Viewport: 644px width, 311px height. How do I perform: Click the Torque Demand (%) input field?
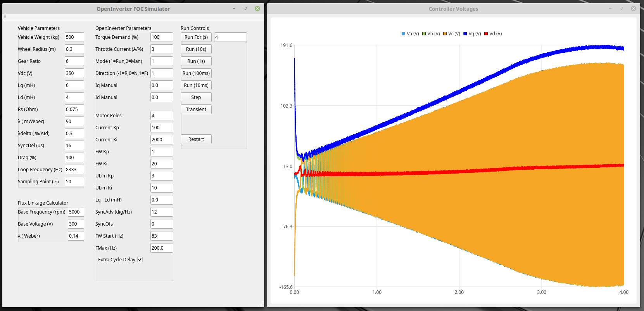pos(161,37)
